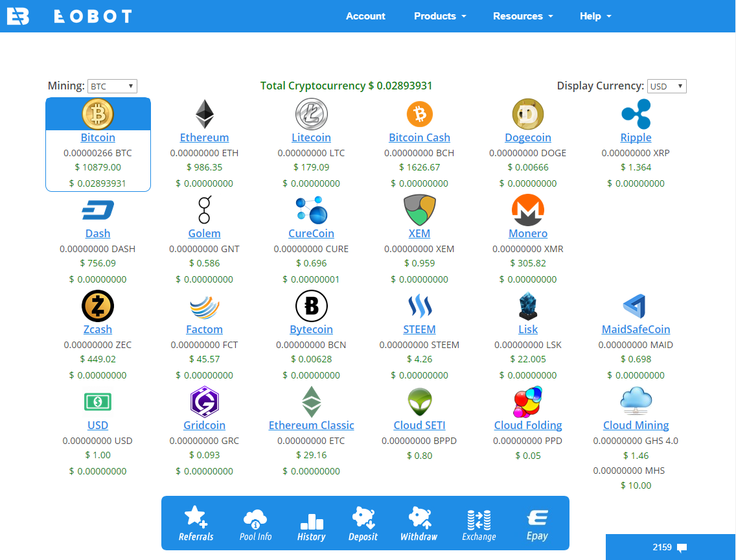Open the Ethereum link
Viewport: 736px width, 560px height.
[204, 137]
